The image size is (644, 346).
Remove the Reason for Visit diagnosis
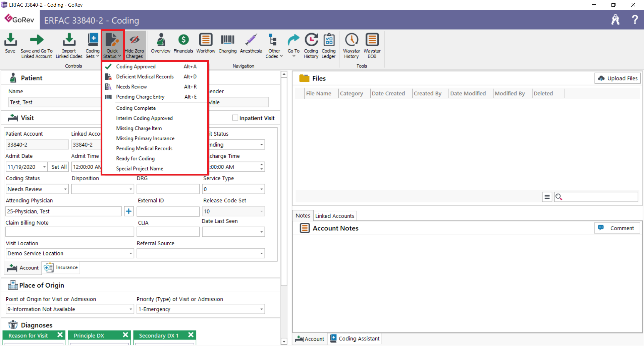(x=60, y=335)
